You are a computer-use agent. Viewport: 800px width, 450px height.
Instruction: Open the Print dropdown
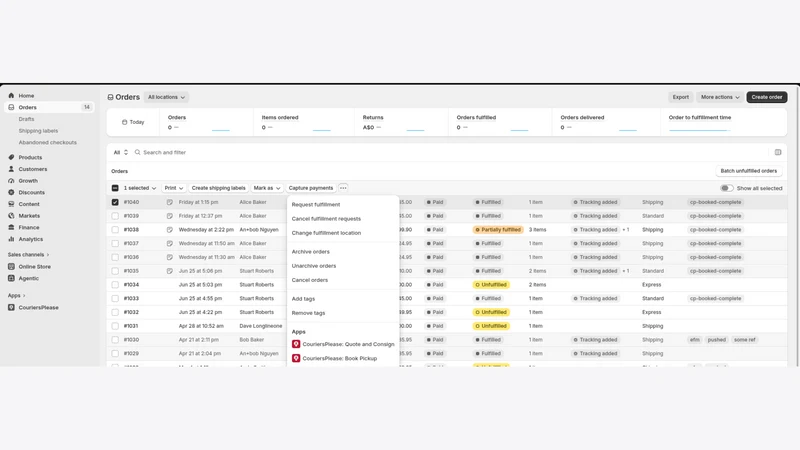173,188
